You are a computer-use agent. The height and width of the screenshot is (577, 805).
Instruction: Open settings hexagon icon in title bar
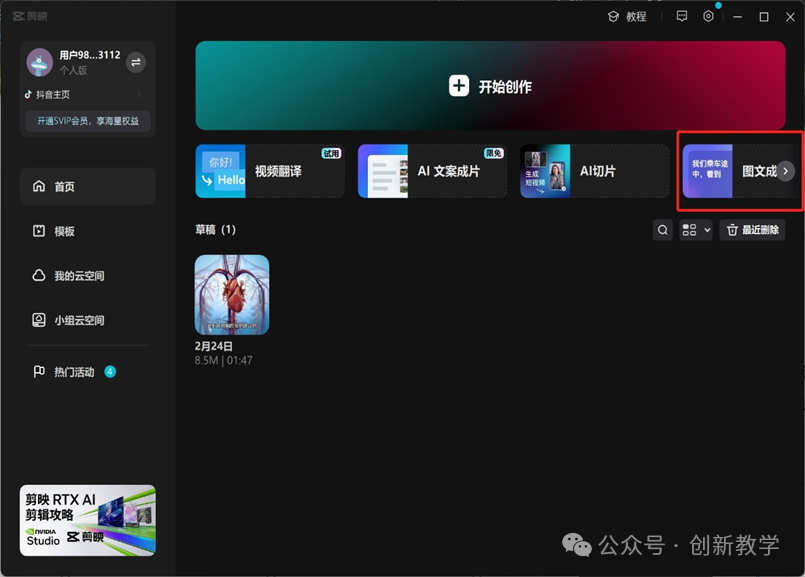pyautogui.click(x=708, y=16)
